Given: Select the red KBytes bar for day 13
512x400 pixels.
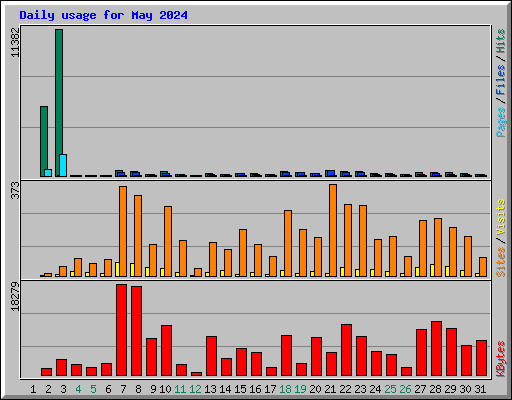Looking at the screenshot, I should click(x=211, y=356).
